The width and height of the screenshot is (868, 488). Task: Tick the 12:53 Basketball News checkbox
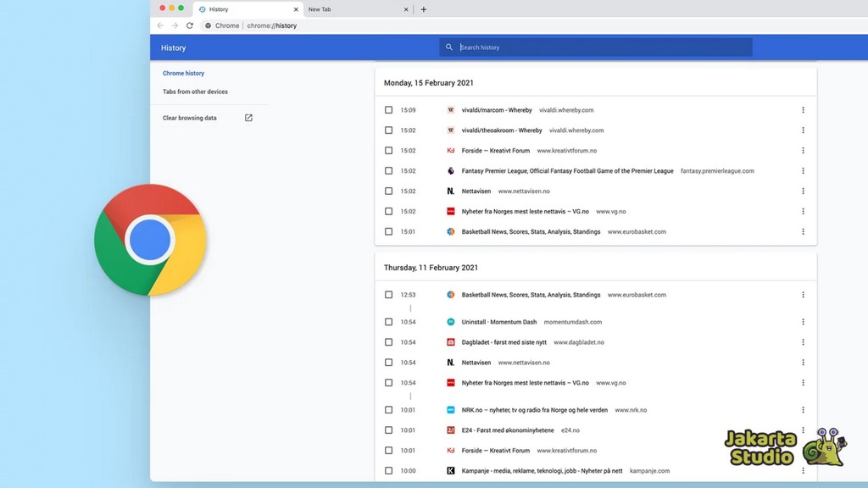388,295
